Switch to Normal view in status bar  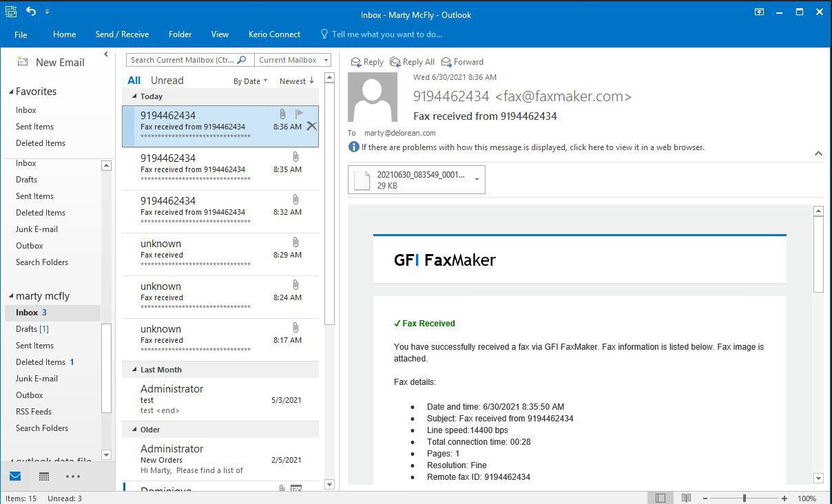click(661, 498)
